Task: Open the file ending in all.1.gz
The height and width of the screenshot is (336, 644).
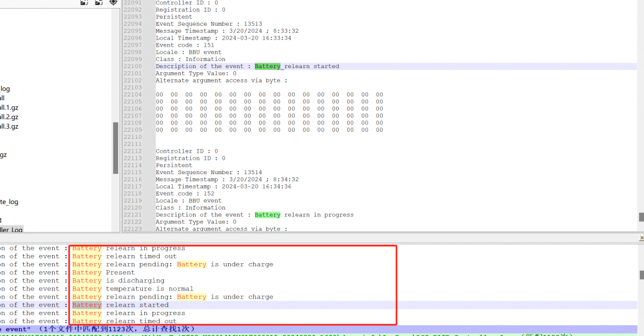Action: pyautogui.click(x=9, y=107)
